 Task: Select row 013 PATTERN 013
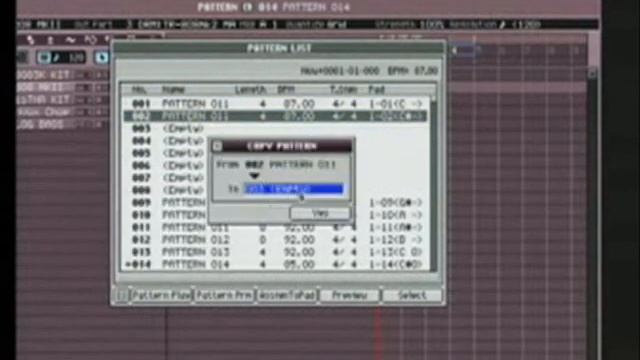[x=276, y=252]
